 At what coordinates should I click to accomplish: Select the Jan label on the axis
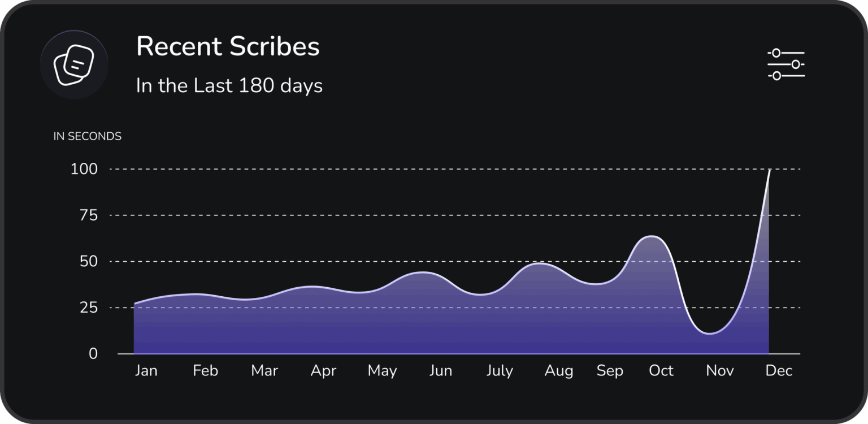[x=146, y=371]
